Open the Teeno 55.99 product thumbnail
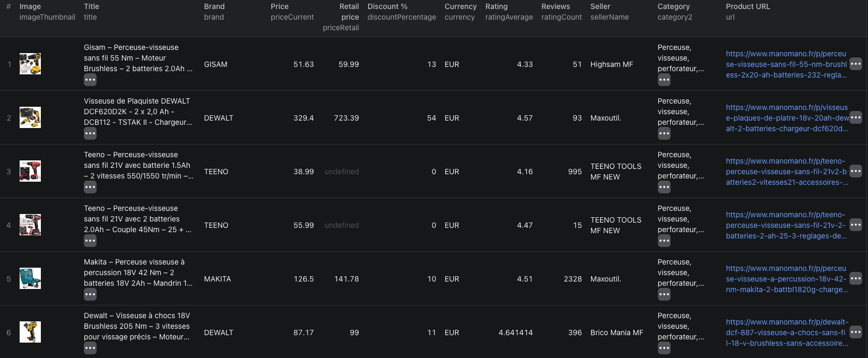 (x=30, y=225)
